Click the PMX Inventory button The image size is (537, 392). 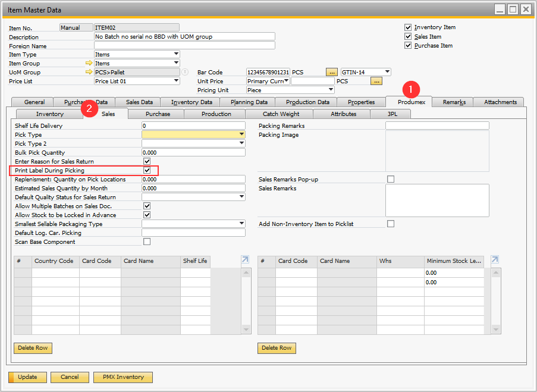click(x=123, y=377)
